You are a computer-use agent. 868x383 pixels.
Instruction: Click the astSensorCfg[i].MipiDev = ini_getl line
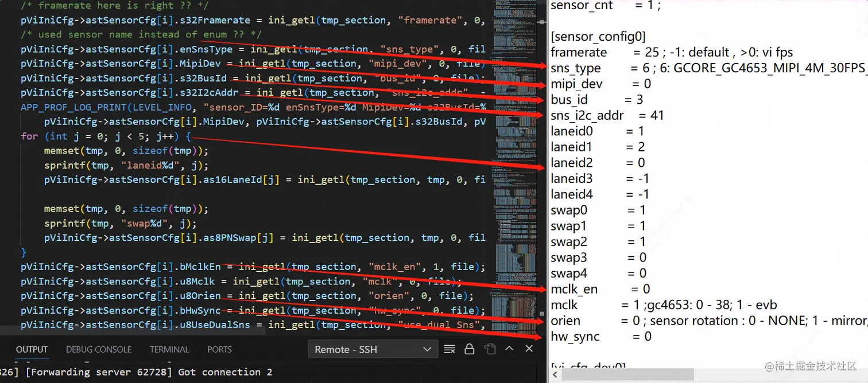253,64
